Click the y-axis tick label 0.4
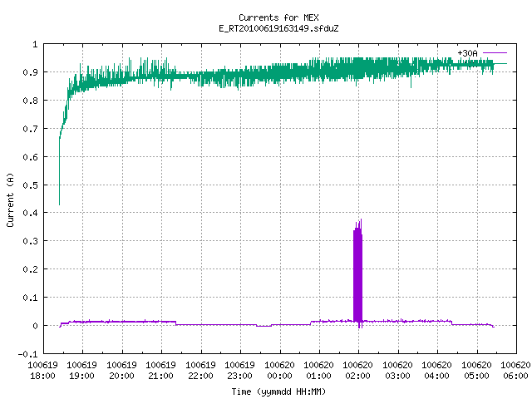532x399 pixels. (x=30, y=213)
